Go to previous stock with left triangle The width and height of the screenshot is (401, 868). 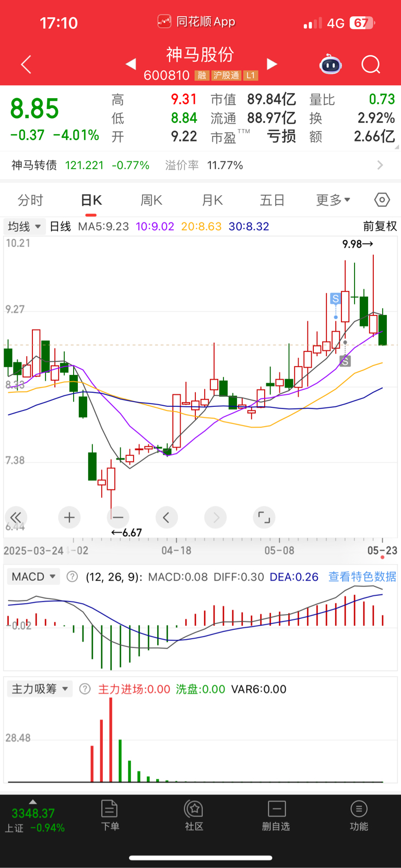pyautogui.click(x=131, y=64)
